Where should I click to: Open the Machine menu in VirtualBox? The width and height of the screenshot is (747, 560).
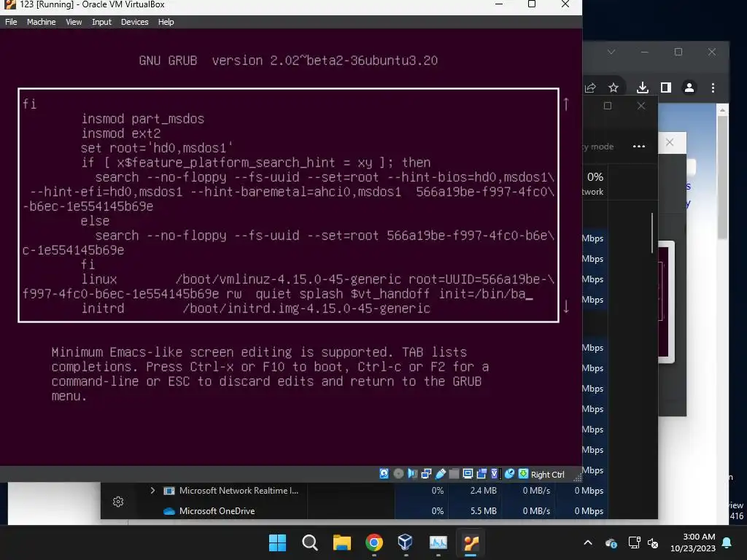(x=41, y=22)
